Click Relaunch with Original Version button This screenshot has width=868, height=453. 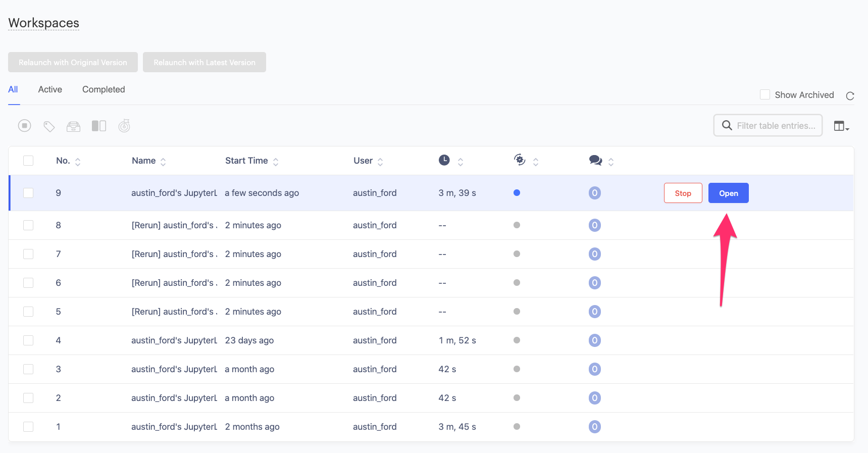pos(73,62)
